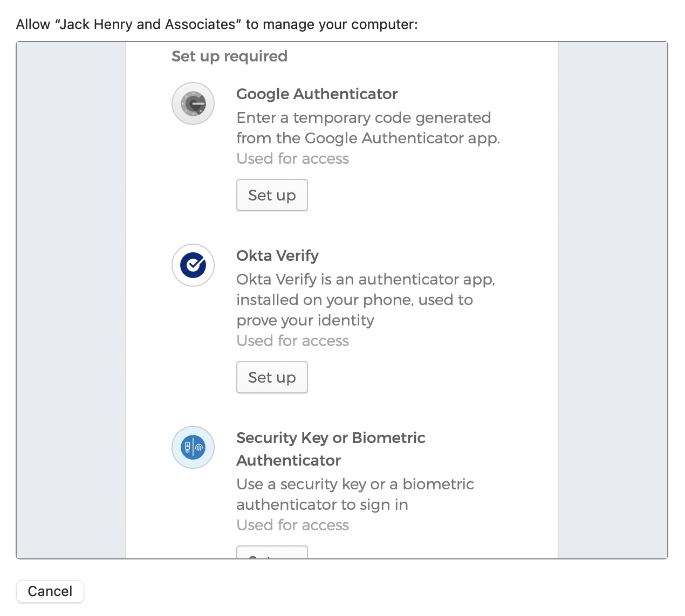Click "Used for access" under Google Authenticator
Screen dimensions: 685x616
tap(292, 158)
